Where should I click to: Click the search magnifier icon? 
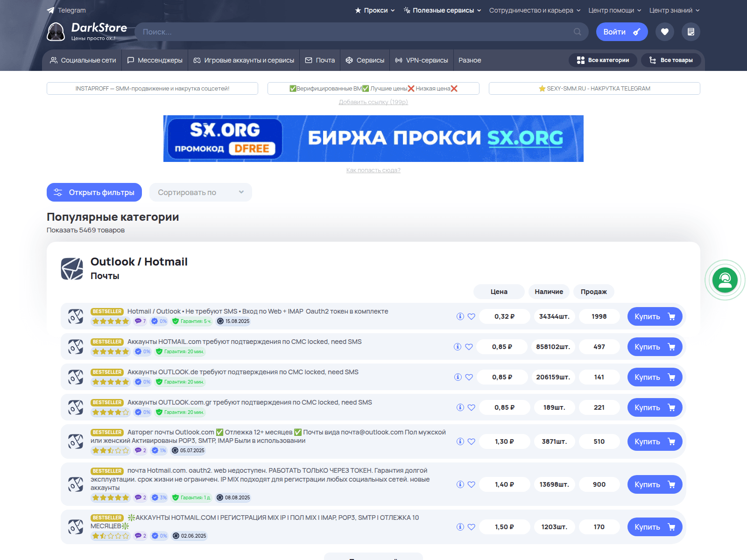(x=578, y=32)
